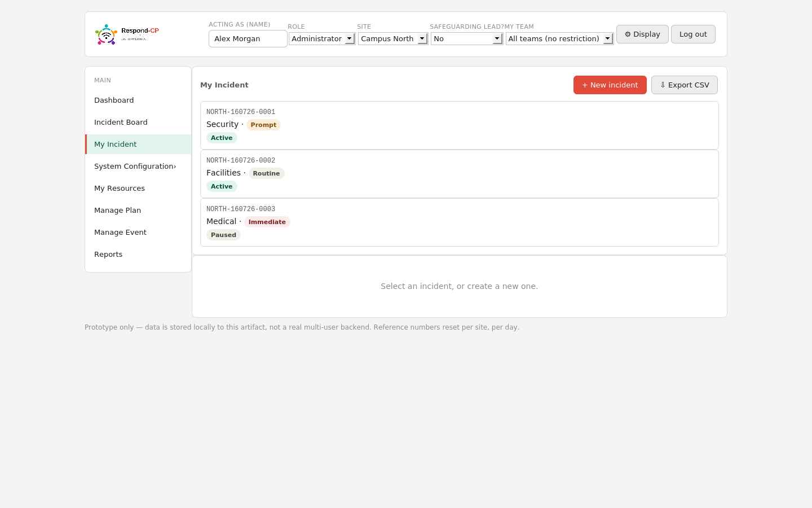Click the Prompt priority badge
This screenshot has height=508, width=812.
point(263,125)
